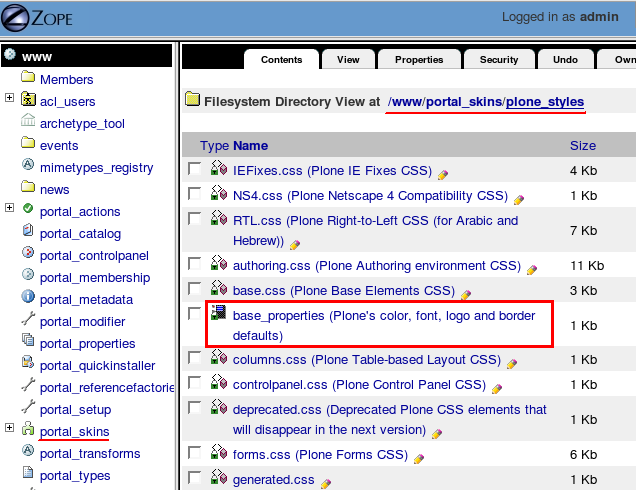Check the columns.css checkbox

194,357
